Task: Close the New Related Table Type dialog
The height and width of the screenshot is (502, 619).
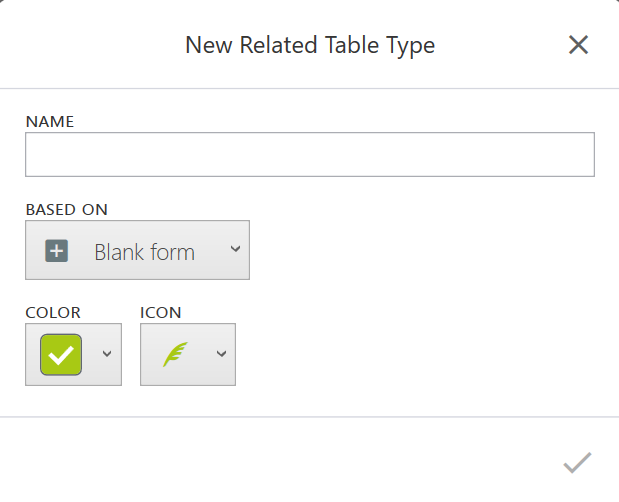Action: (x=578, y=45)
